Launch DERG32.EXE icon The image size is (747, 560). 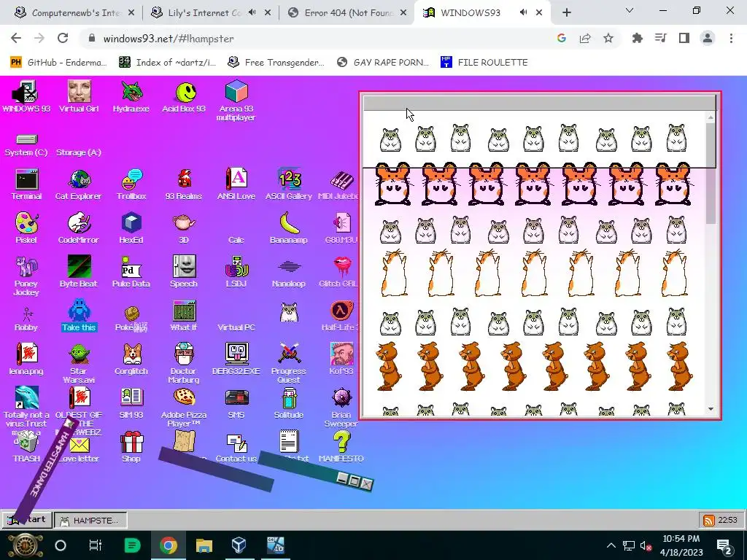pos(236,359)
